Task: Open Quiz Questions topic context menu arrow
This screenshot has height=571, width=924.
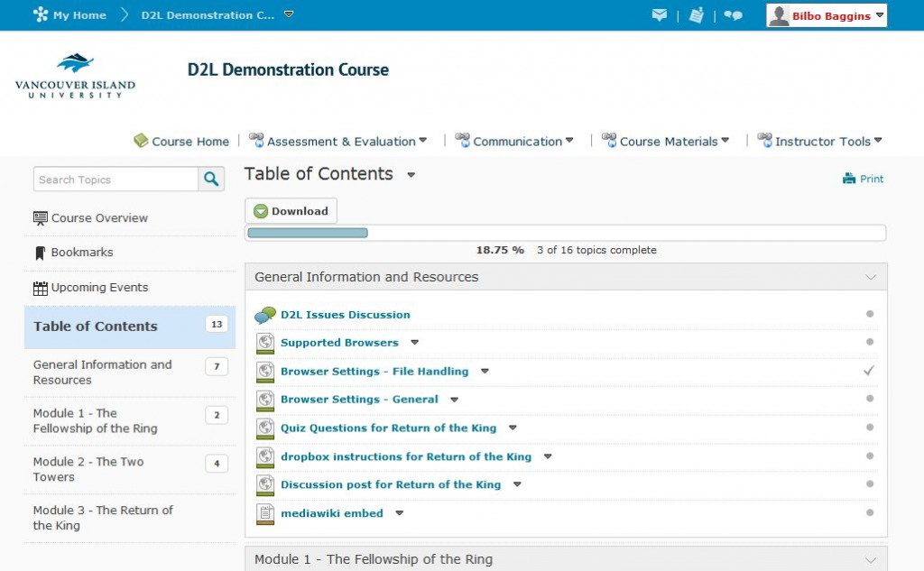Action: click(513, 428)
